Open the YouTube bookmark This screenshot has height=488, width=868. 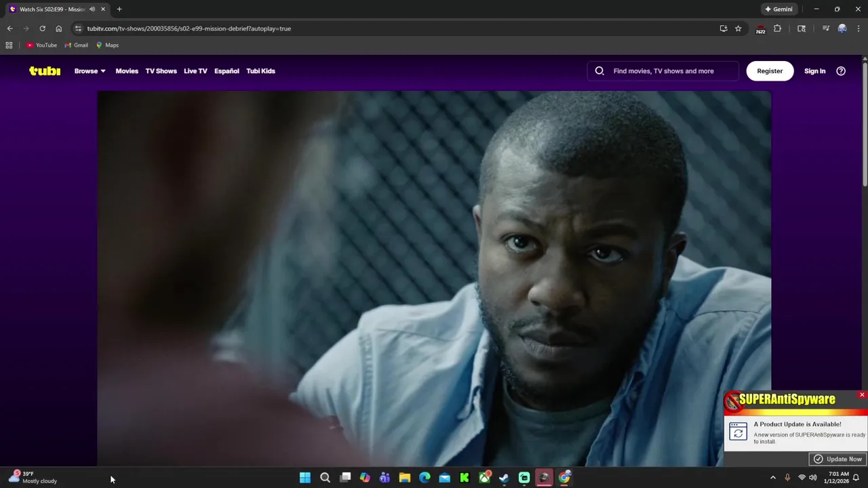pos(42,45)
